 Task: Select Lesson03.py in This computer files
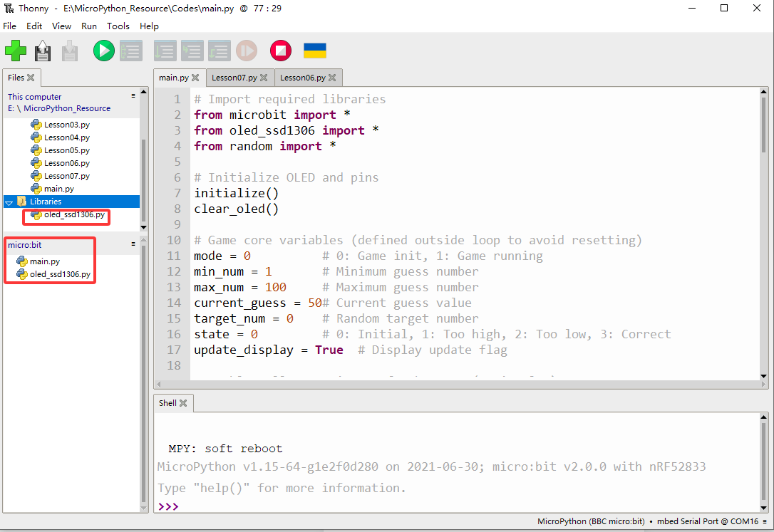[67, 125]
